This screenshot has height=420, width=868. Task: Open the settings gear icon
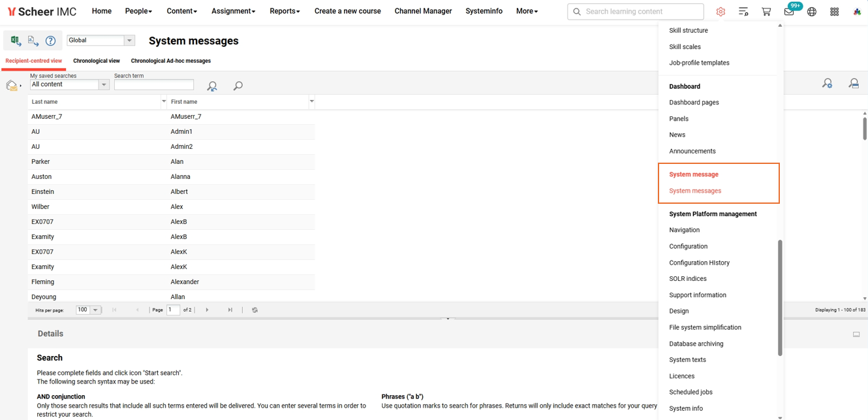[721, 12]
